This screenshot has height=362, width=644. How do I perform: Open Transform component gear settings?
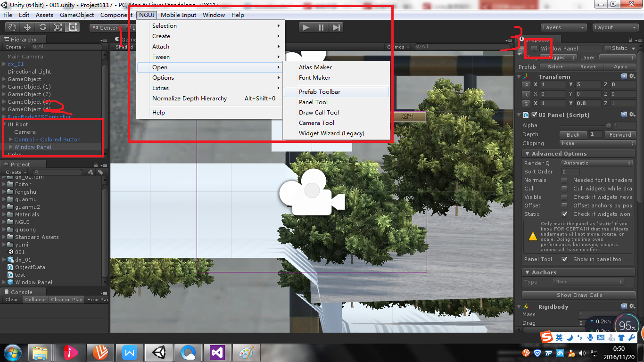632,76
